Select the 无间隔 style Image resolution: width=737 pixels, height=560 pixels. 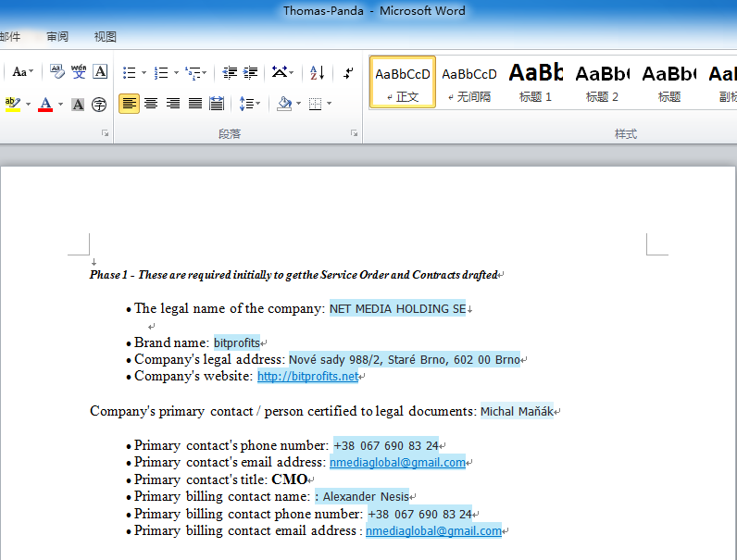(x=469, y=82)
